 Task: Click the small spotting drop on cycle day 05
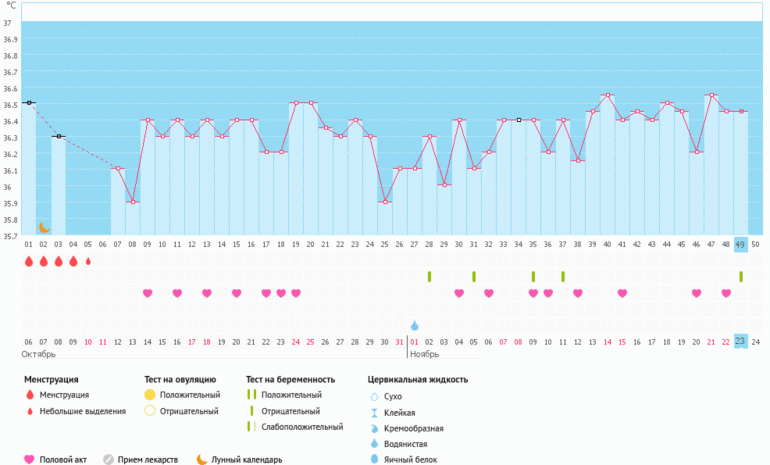pyautogui.click(x=88, y=262)
